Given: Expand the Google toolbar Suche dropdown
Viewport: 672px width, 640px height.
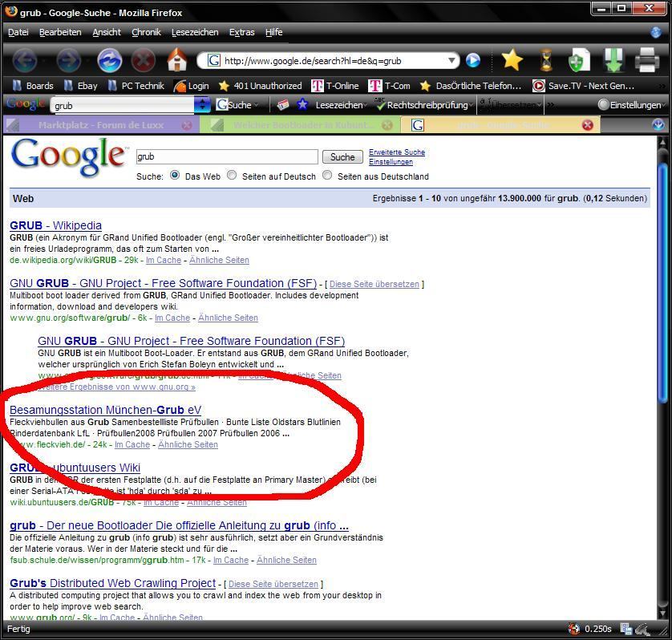Looking at the screenshot, I should [256, 105].
